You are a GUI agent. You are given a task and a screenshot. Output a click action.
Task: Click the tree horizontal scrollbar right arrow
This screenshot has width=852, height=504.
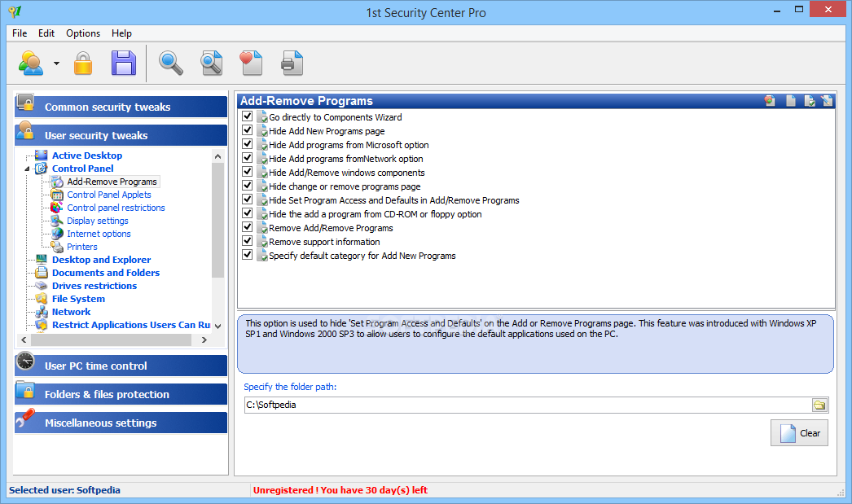204,340
